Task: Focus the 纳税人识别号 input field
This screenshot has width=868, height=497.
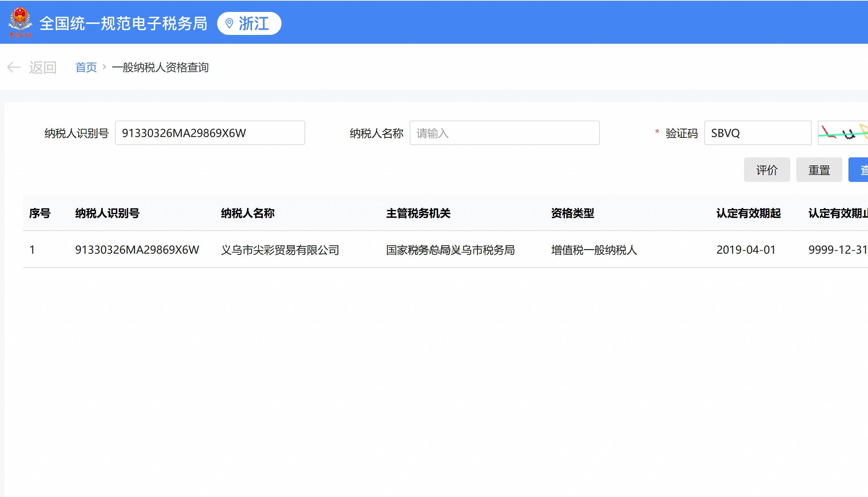Action: point(210,133)
